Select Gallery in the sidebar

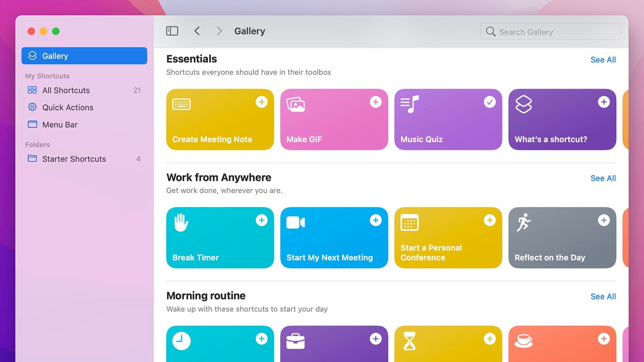click(55, 56)
